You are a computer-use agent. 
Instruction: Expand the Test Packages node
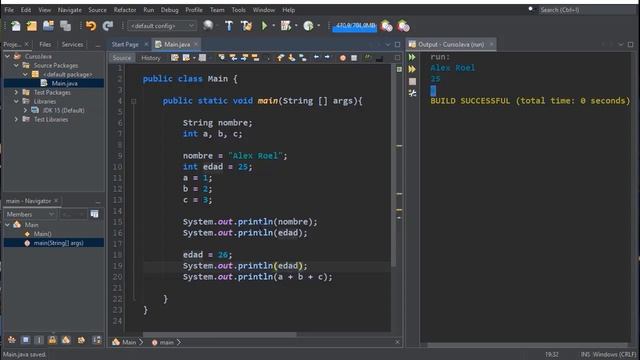16,92
